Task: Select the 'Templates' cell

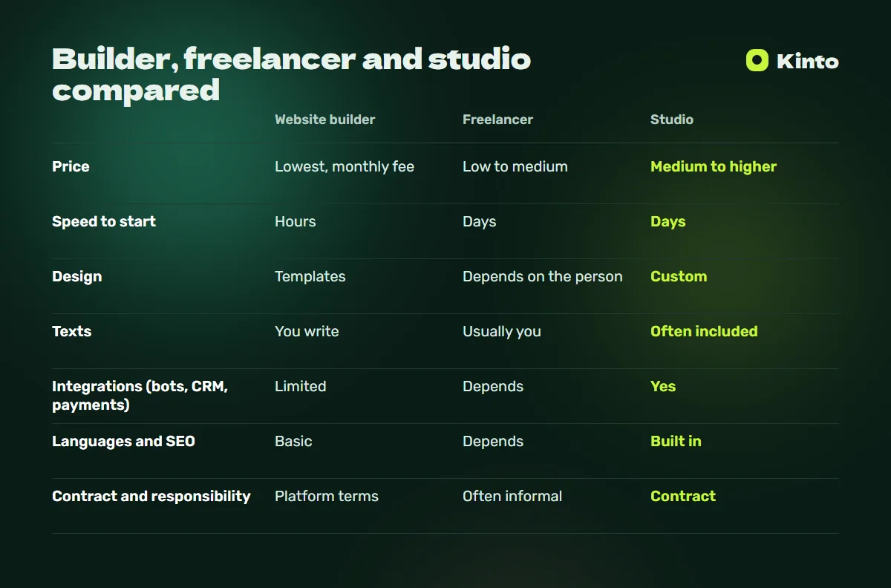Action: [x=310, y=277]
